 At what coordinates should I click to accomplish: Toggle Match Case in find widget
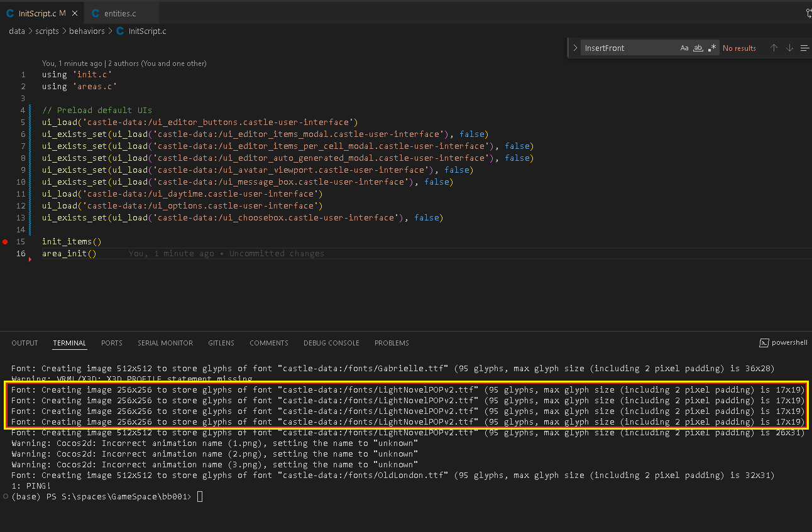tap(684, 48)
